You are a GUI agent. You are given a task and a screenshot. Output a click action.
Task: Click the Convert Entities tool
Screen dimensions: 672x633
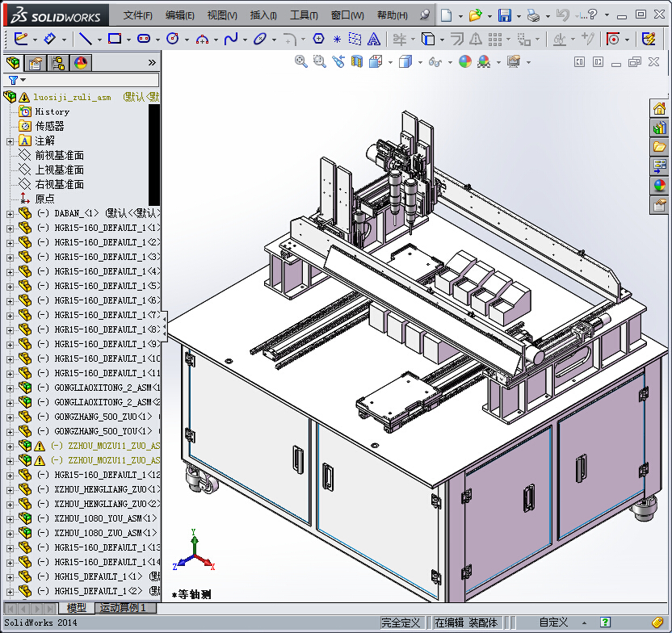pos(428,39)
